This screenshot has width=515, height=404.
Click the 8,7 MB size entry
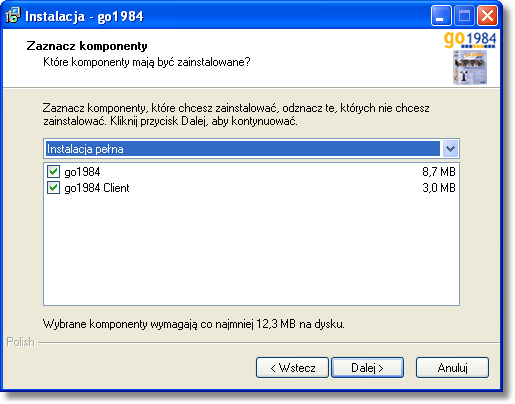click(x=439, y=172)
